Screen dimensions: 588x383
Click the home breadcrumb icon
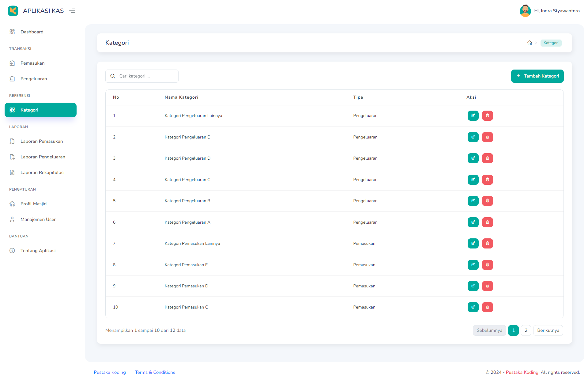click(x=530, y=43)
